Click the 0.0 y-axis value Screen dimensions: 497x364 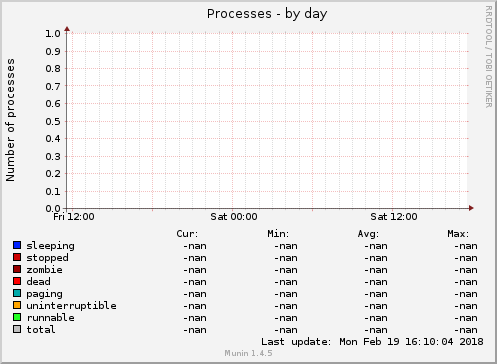tap(53, 209)
